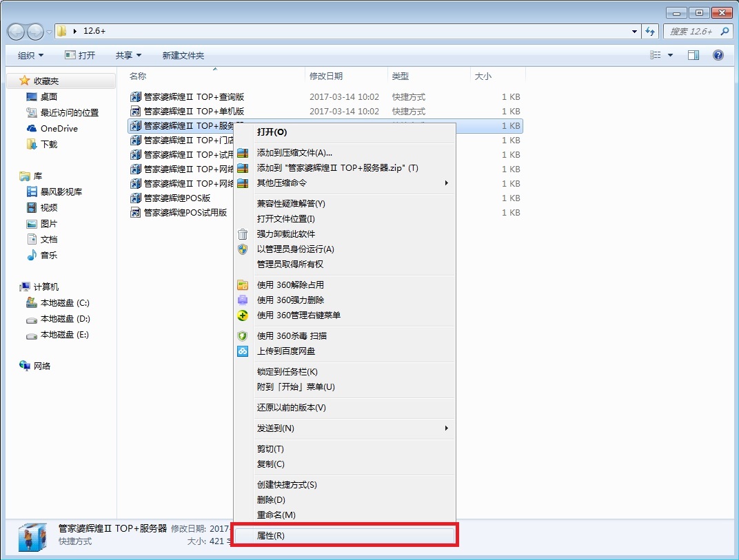Select file 管家婆辉煌II TOP+单机版
Viewport: 739px width, 560px height.
(x=187, y=111)
